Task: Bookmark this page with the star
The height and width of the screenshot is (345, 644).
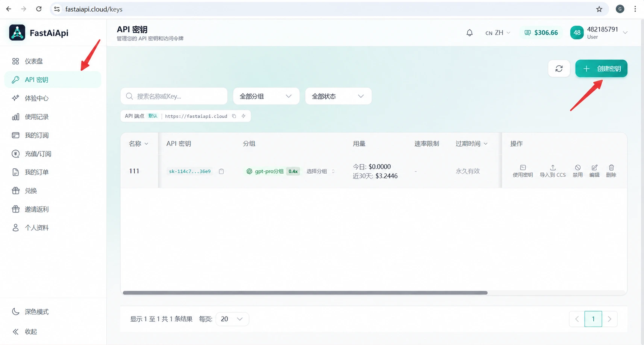Action: [599, 9]
